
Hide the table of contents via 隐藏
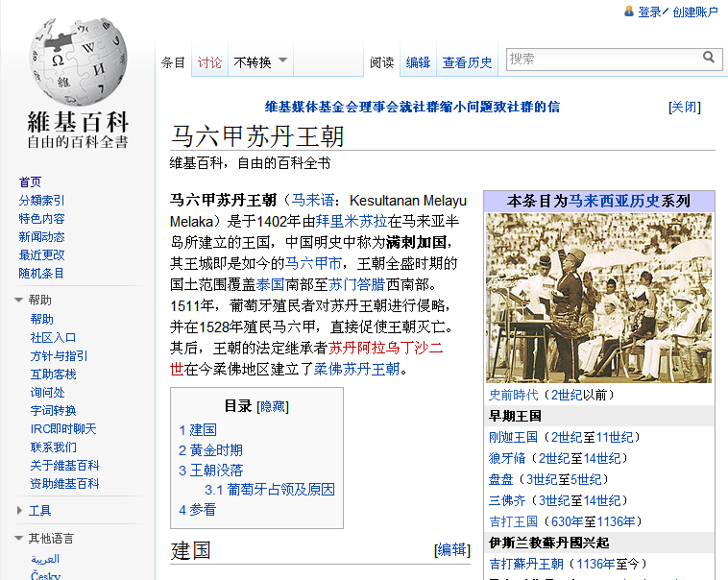[x=273, y=407]
